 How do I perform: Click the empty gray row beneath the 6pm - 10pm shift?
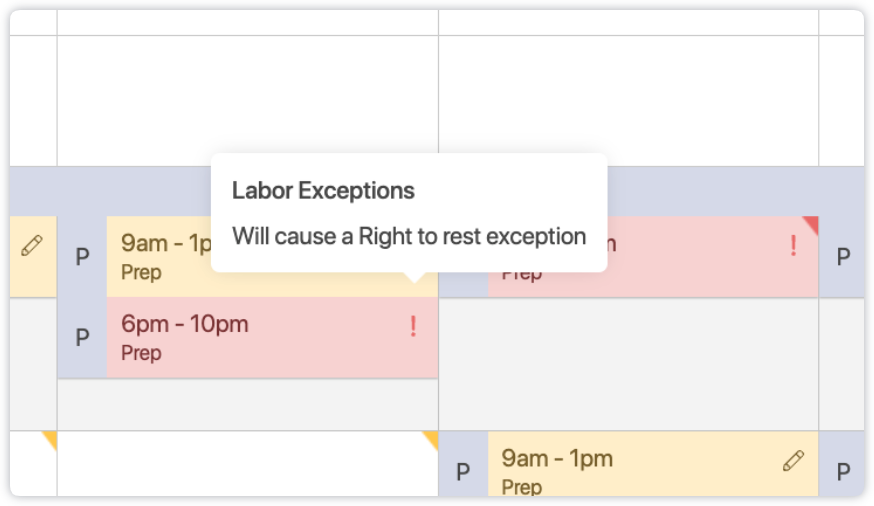[x=247, y=404]
